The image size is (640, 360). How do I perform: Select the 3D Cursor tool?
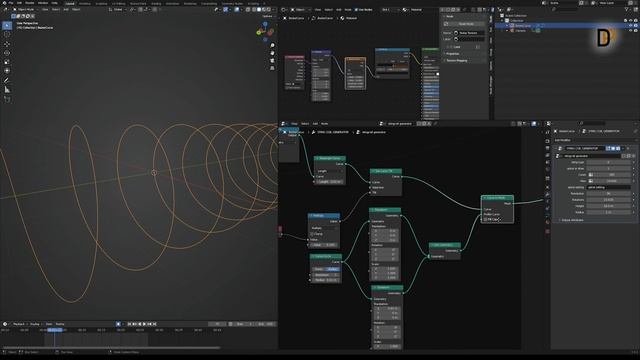7,35
